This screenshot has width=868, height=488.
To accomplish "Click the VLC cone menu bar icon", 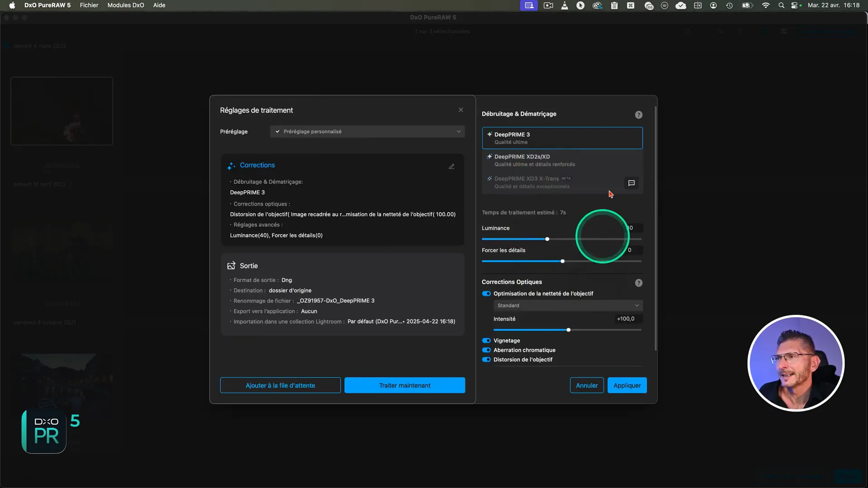I will 565,5.
